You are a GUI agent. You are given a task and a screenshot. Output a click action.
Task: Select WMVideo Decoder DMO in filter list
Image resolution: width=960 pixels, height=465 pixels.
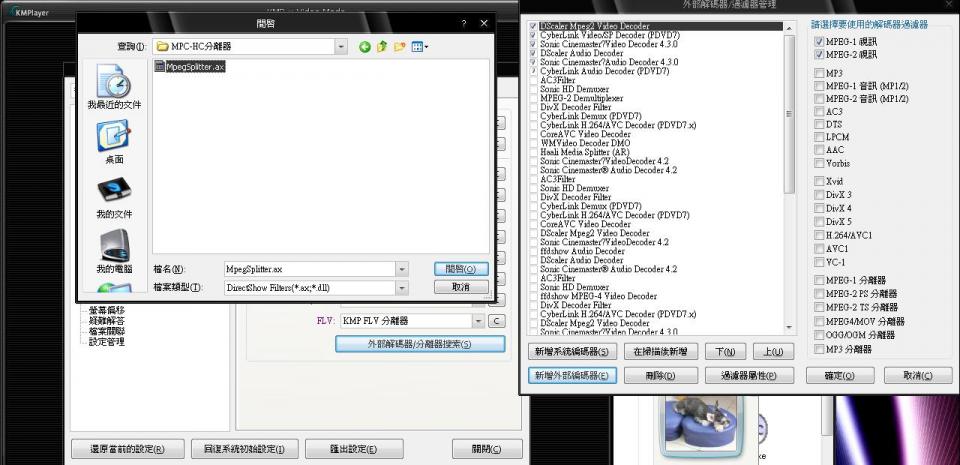pos(585,143)
